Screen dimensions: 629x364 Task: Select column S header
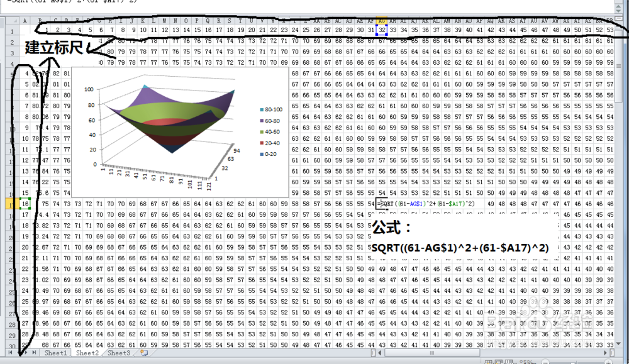230,21
